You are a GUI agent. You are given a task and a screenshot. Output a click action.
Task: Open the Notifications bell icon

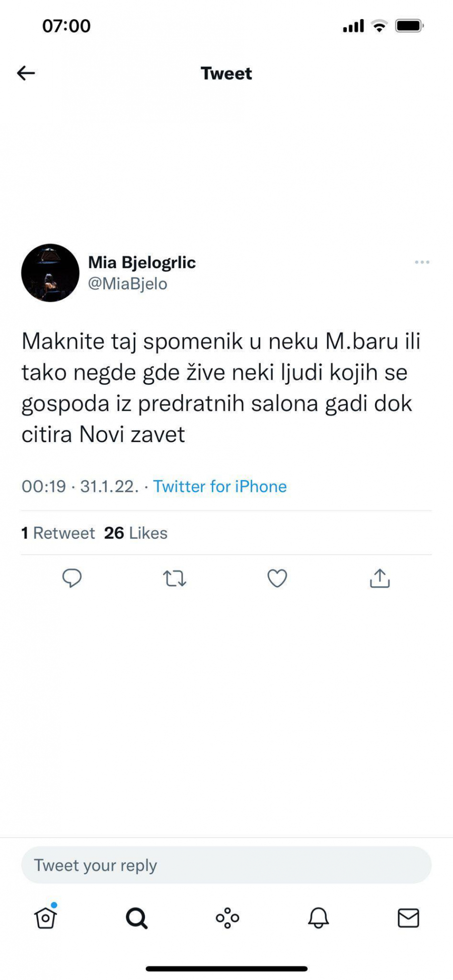pyautogui.click(x=317, y=918)
